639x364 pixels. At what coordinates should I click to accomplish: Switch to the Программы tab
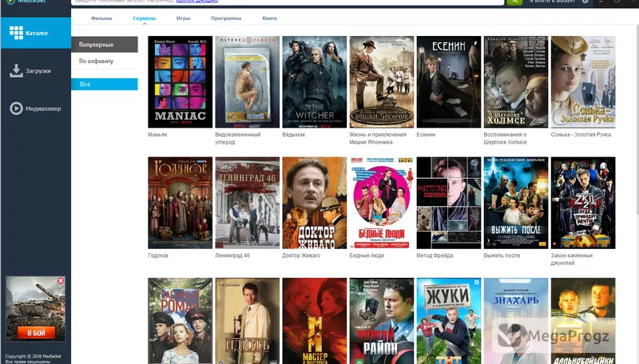(x=226, y=18)
